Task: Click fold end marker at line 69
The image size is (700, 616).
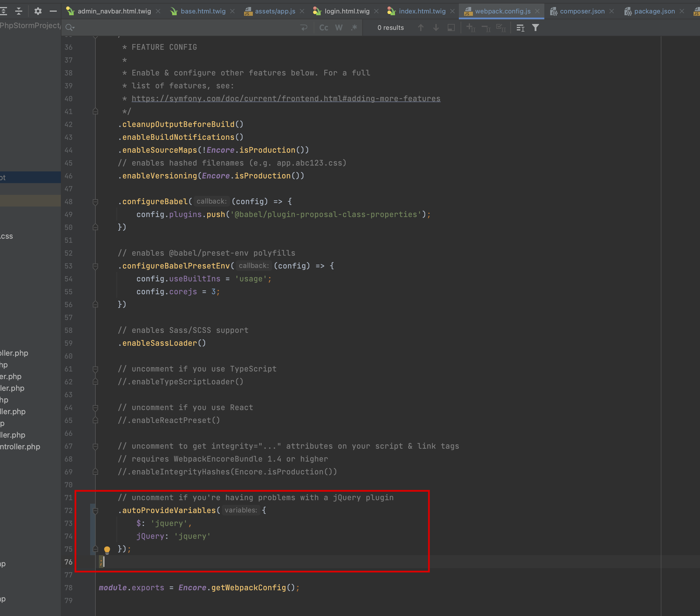Action: tap(96, 472)
